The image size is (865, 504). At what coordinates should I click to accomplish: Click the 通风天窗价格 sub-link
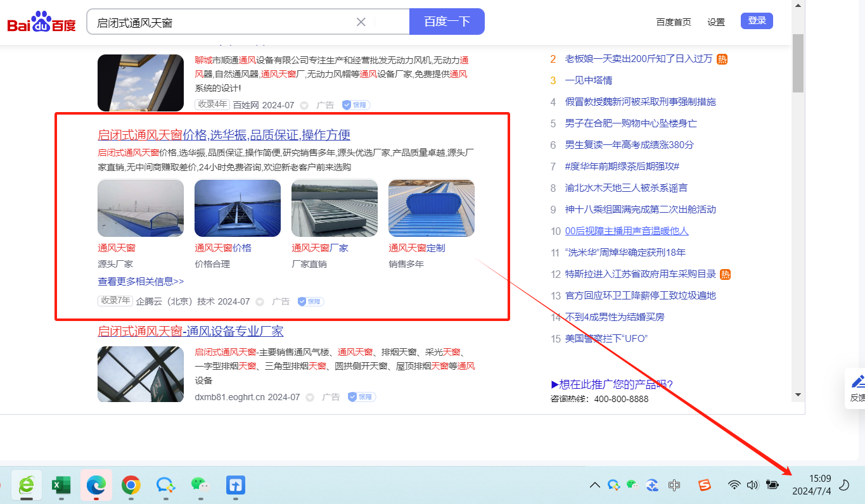223,248
